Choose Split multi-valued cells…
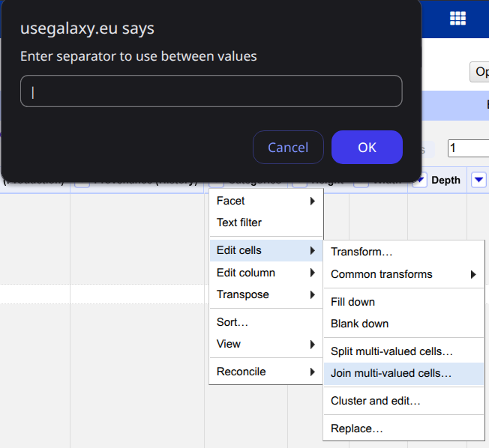Image resolution: width=489 pixels, height=448 pixels. pos(391,351)
